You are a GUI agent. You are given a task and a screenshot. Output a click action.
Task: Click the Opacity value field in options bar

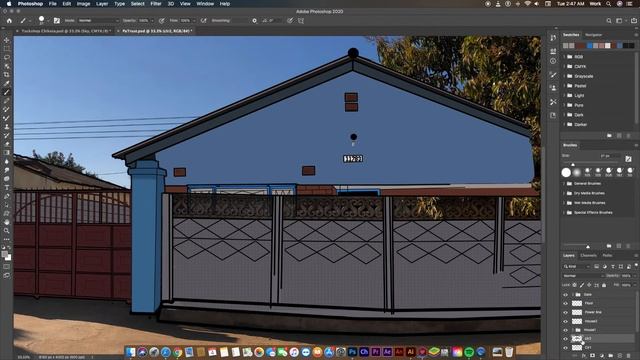coord(144,20)
